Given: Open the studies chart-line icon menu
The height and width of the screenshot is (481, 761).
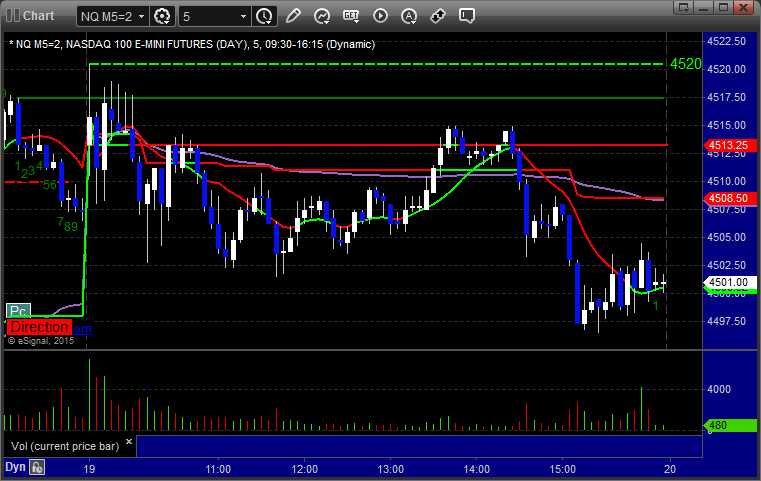Looking at the screenshot, I should tap(322, 17).
